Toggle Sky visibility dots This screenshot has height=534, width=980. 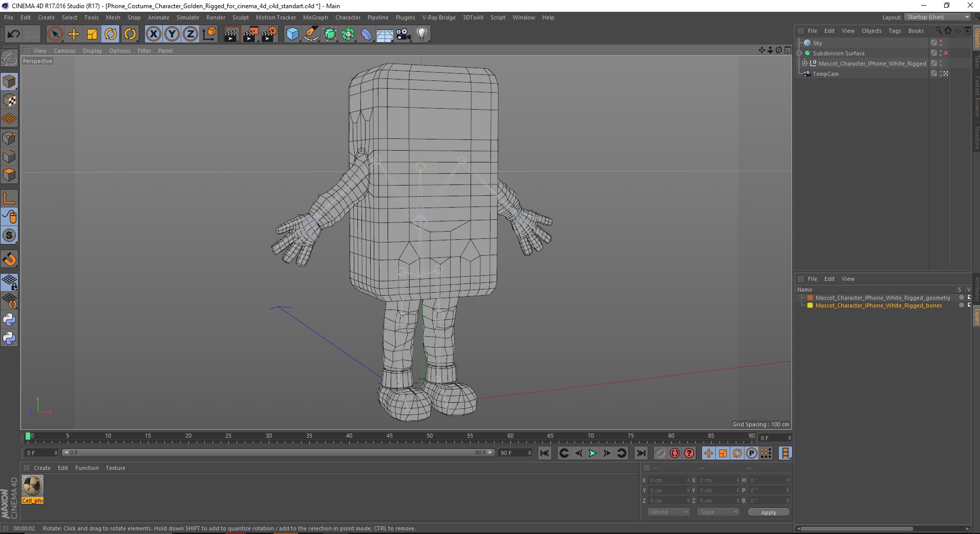click(941, 43)
